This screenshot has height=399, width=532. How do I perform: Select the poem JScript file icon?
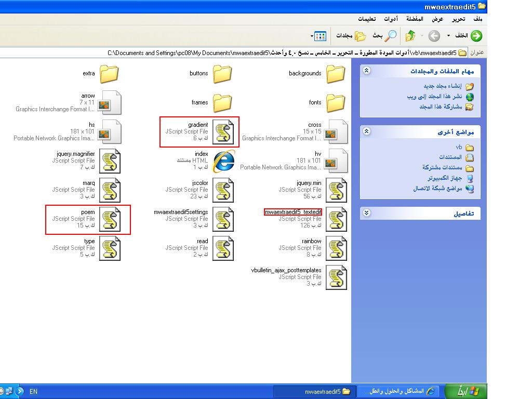pyautogui.click(x=110, y=219)
